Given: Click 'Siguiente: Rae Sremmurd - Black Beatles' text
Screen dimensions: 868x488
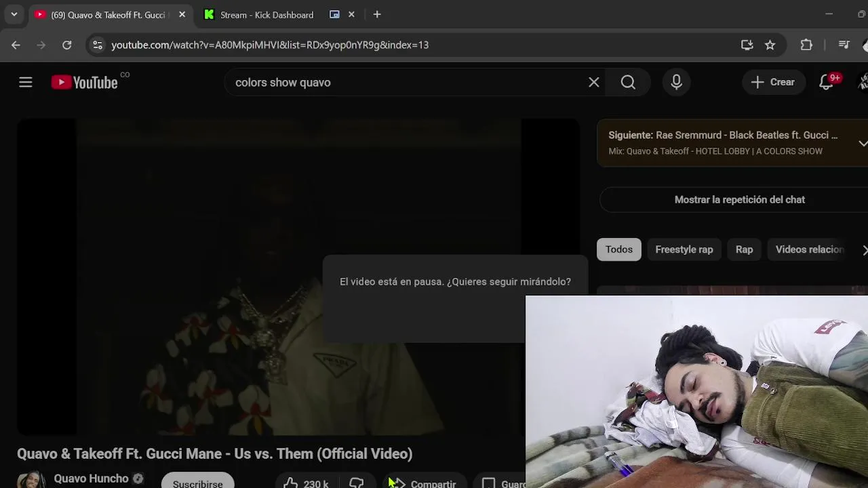Looking at the screenshot, I should point(723,135).
